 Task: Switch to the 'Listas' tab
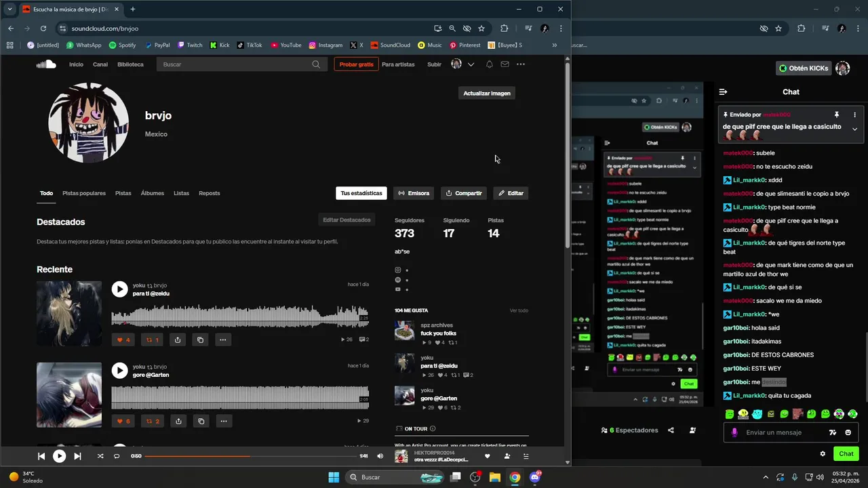181,193
